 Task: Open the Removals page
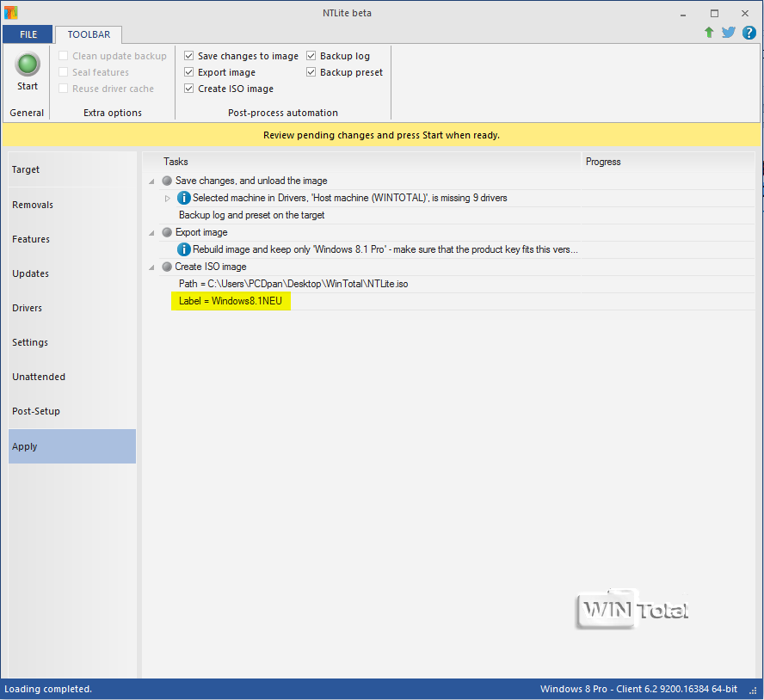pyautogui.click(x=72, y=205)
